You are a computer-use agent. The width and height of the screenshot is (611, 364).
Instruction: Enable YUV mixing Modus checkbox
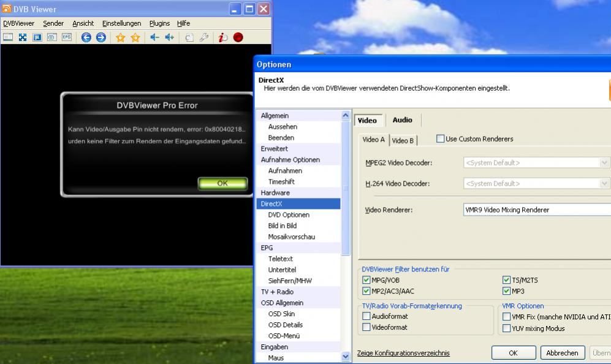(x=507, y=328)
